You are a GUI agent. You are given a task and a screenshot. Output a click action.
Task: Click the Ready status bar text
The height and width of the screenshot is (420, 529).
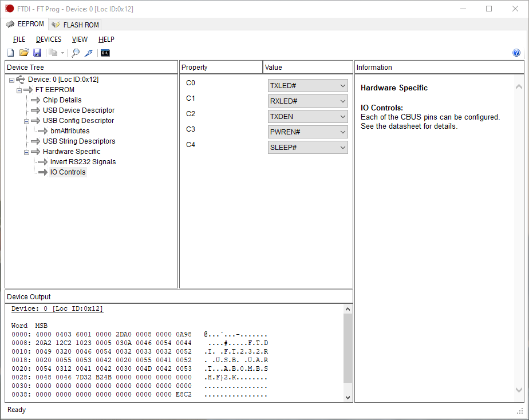17,410
